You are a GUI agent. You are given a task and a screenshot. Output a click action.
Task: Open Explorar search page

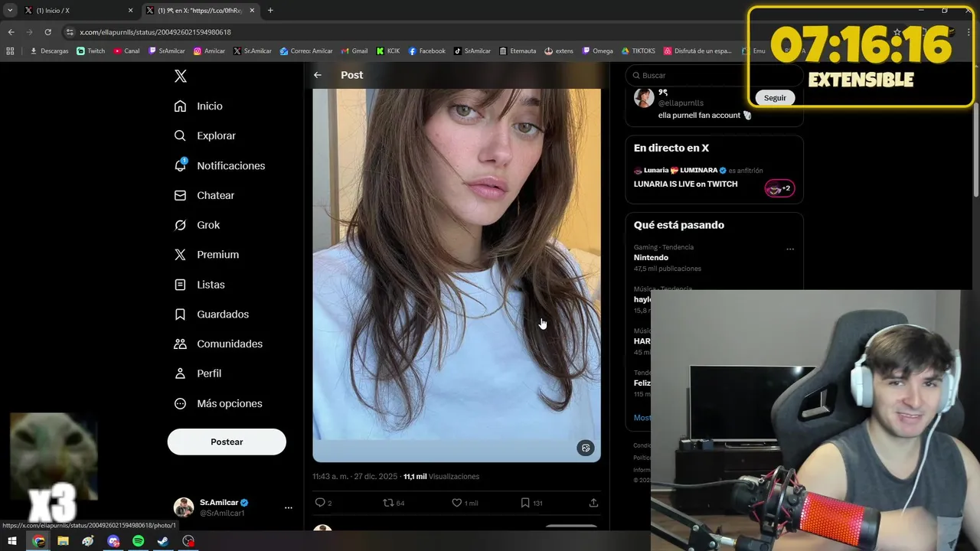[205, 135]
